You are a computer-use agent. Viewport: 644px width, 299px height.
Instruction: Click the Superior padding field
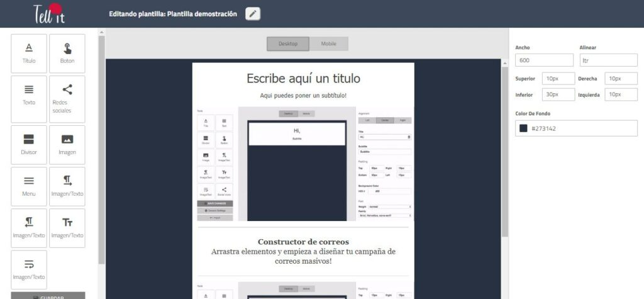pos(558,79)
